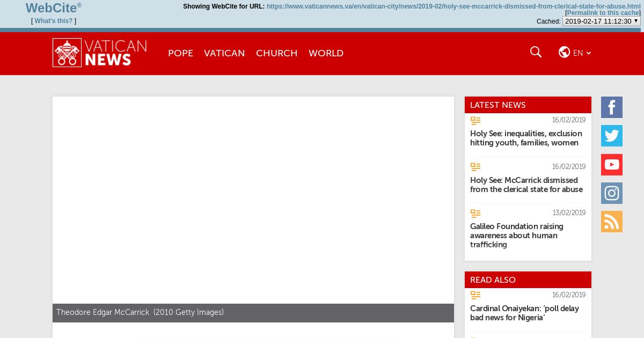Open the RSS feed icon
This screenshot has height=338, width=644.
coord(612,222)
